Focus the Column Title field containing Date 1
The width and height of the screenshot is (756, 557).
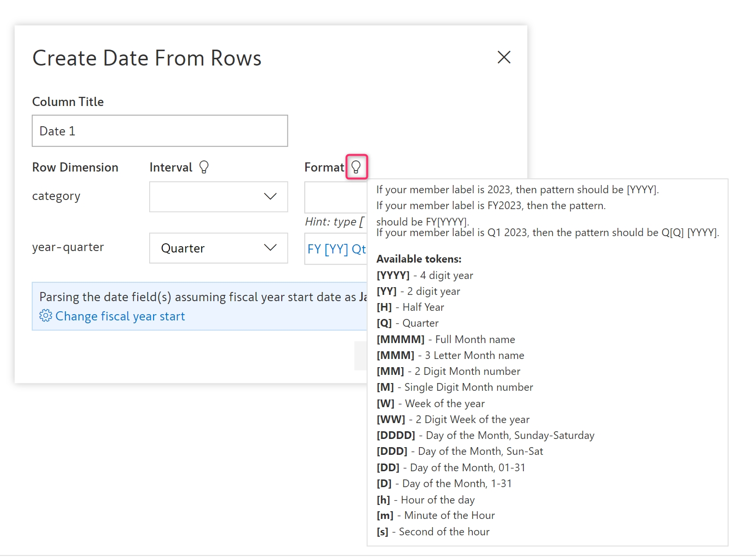tap(160, 131)
